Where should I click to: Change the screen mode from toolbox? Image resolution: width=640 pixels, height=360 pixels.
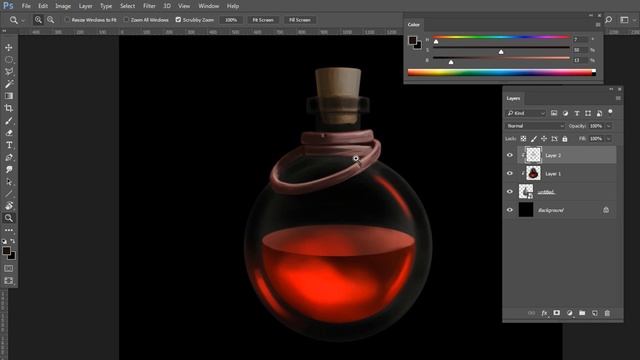[9, 281]
